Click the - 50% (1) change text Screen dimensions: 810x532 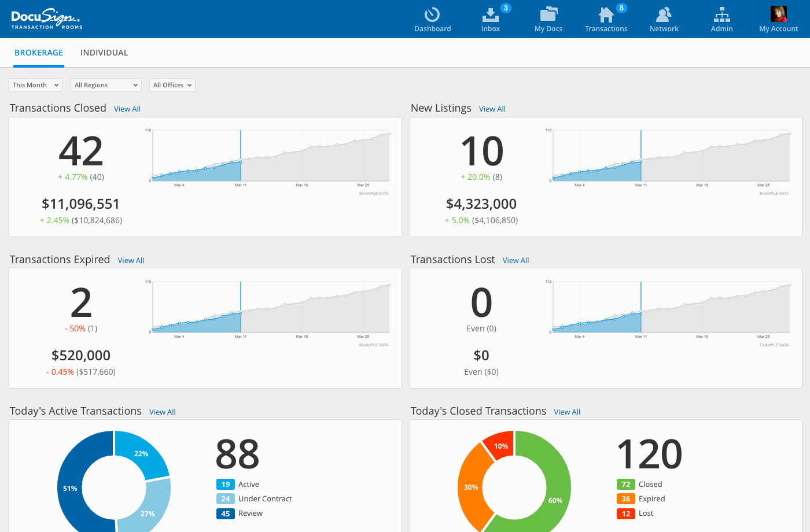(81, 328)
